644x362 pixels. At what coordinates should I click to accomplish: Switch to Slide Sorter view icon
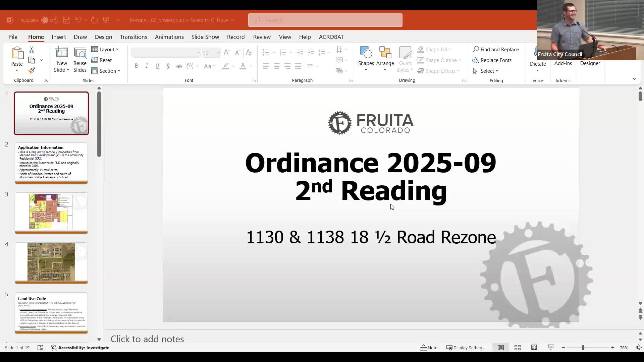[x=517, y=348]
